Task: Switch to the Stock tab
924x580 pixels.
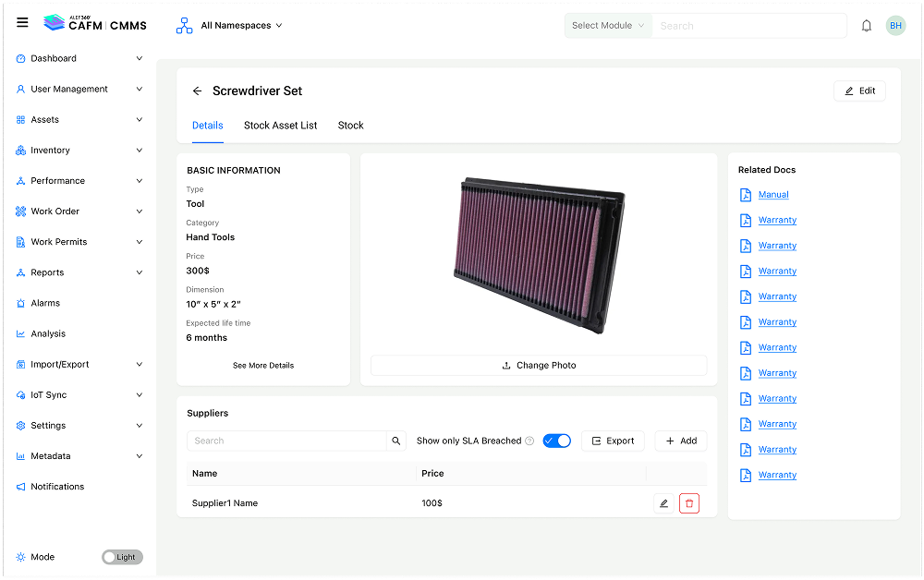Action: click(350, 126)
